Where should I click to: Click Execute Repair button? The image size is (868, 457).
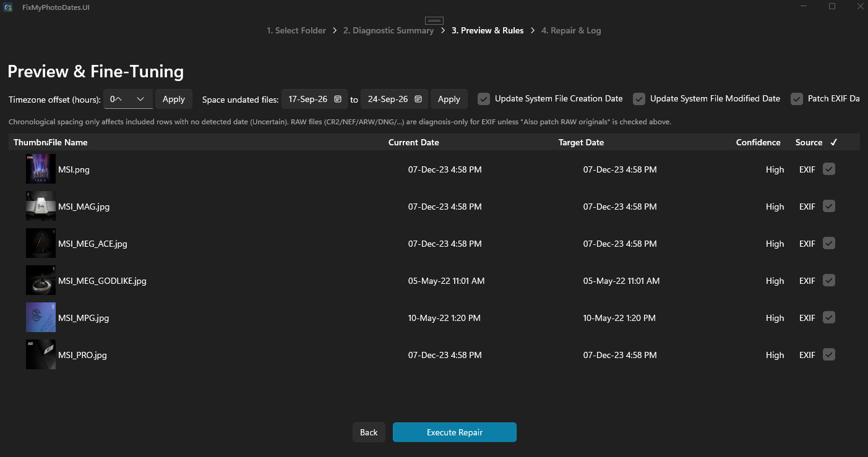455,432
